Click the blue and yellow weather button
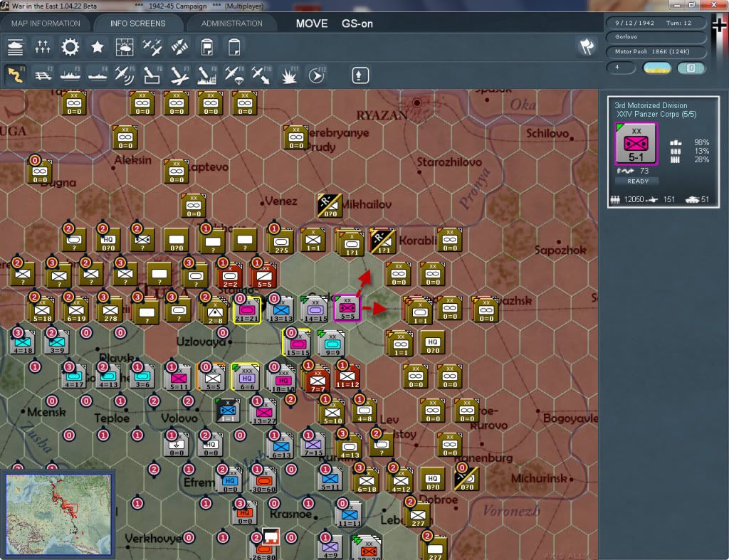This screenshot has width=729, height=560. [x=656, y=68]
